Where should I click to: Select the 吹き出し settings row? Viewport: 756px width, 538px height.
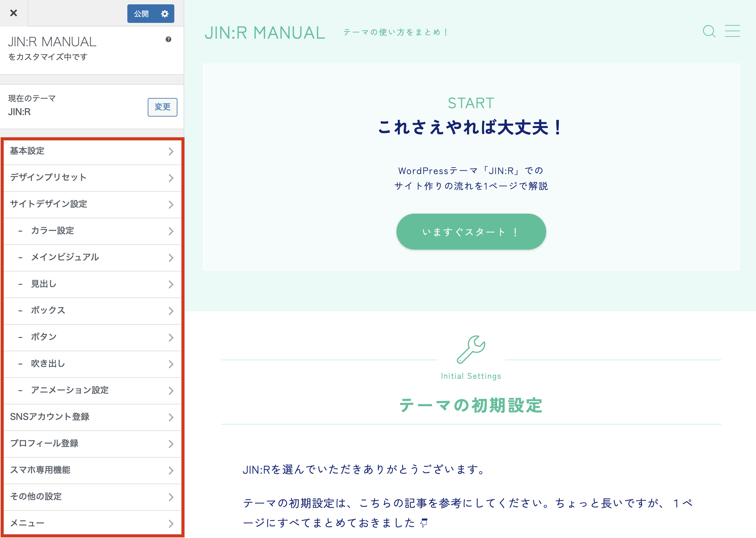click(x=92, y=364)
